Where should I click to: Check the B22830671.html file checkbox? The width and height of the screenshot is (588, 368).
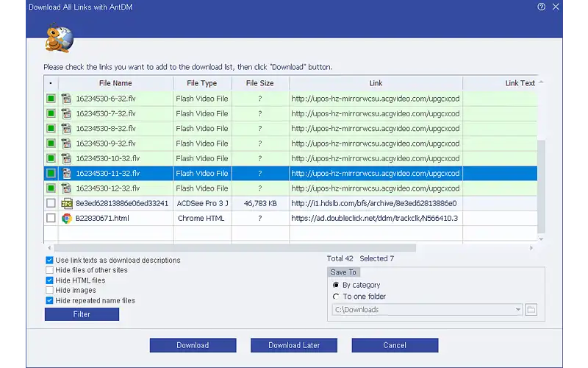[51, 218]
